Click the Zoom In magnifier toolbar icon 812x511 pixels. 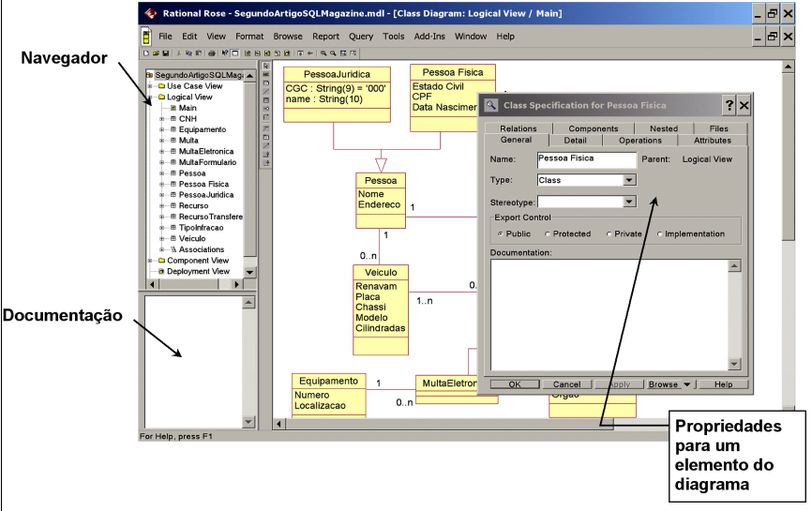[323, 54]
